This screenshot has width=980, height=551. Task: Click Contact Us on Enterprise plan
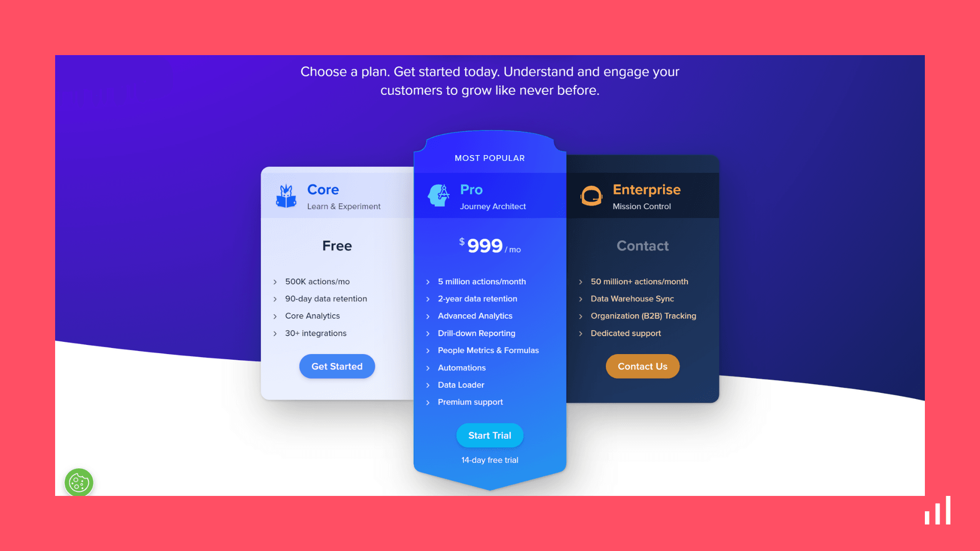click(x=643, y=366)
